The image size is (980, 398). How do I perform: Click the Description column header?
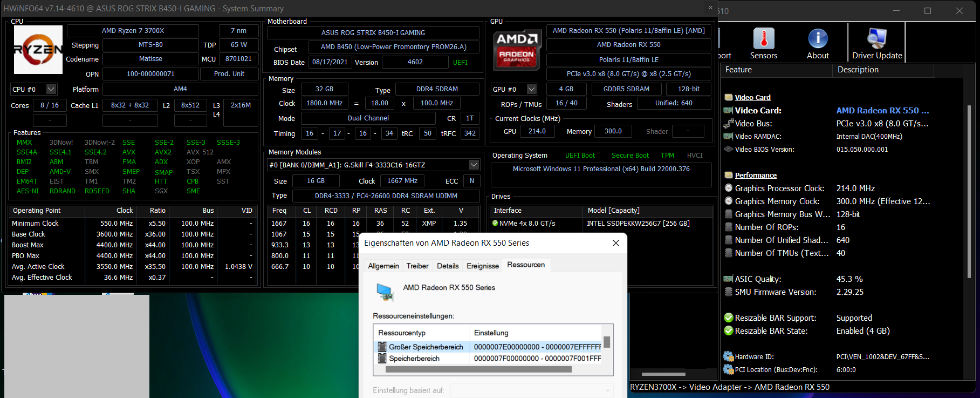point(883,70)
